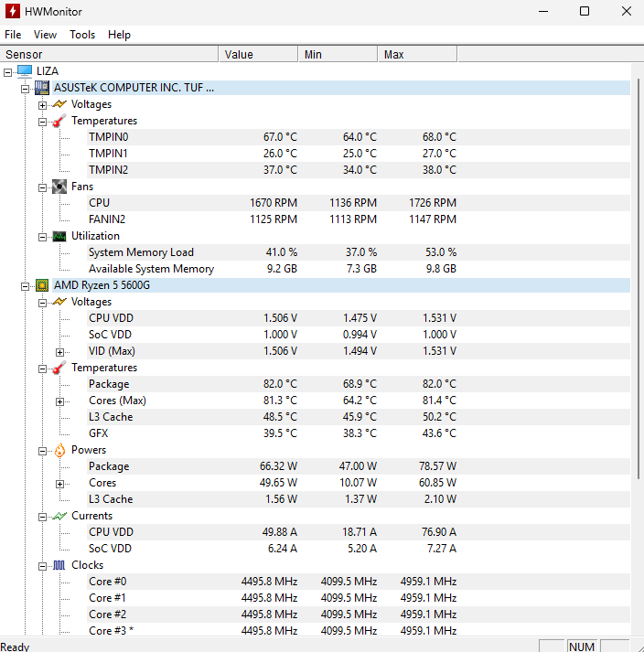Expand motherboard Voltages node
Image resolution: width=644 pixels, height=652 pixels.
click(42, 105)
